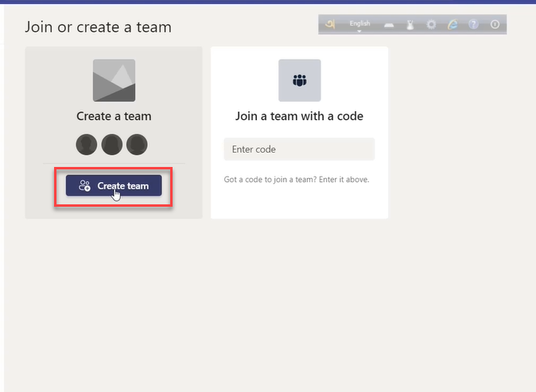The height and width of the screenshot is (392, 536).
Task: Click the 'Join or create a team' heading
Action: tap(98, 27)
